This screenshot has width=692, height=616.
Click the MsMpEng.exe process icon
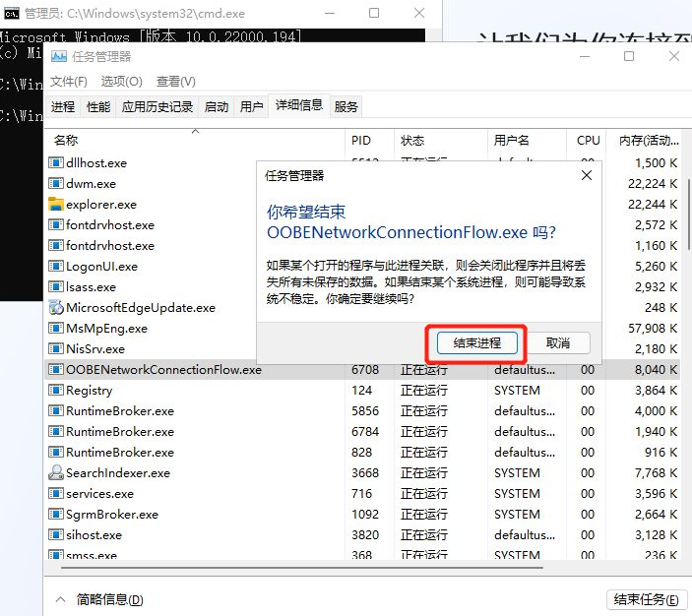55,329
